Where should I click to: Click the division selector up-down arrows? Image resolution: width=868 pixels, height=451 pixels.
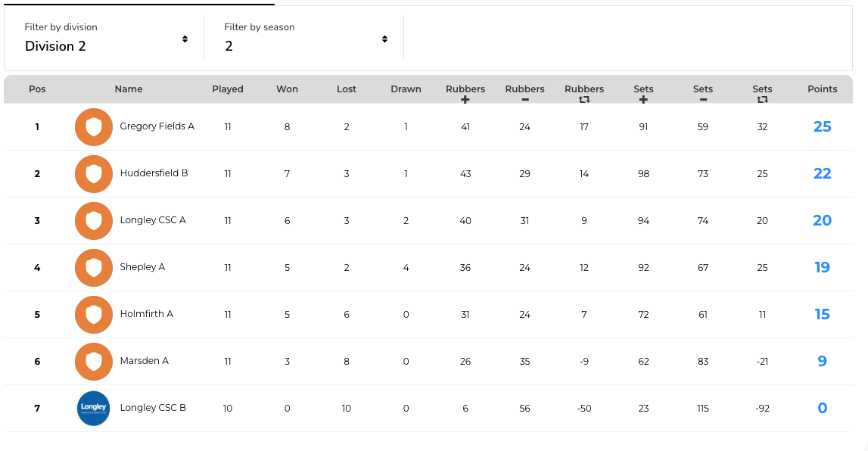tap(185, 39)
